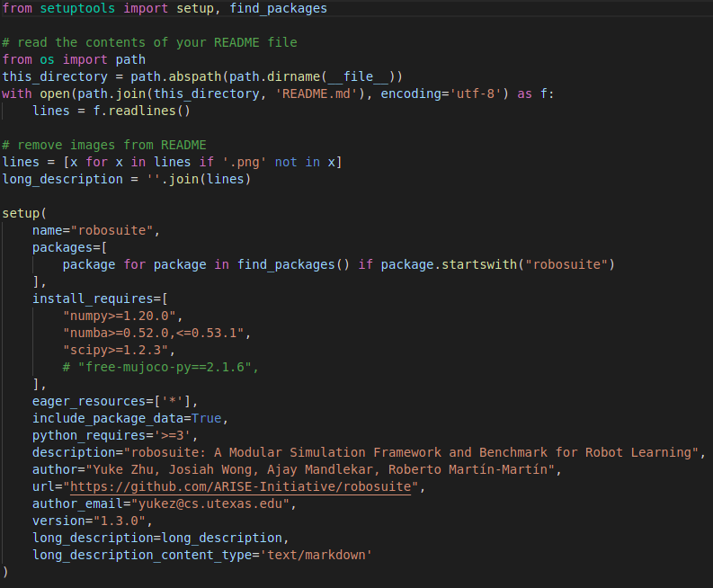The height and width of the screenshot is (588, 713).
Task: Click the True value of include_package_data
Action: point(206,418)
